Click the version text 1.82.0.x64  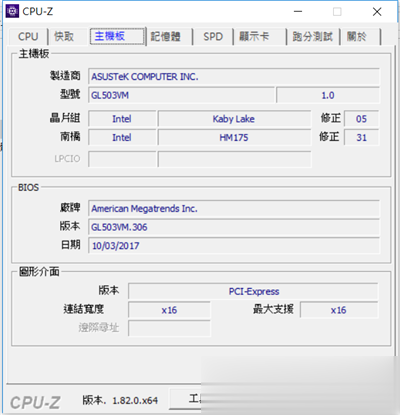point(135,400)
